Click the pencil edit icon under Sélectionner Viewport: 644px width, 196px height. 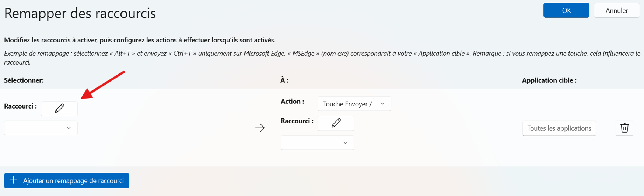click(59, 108)
